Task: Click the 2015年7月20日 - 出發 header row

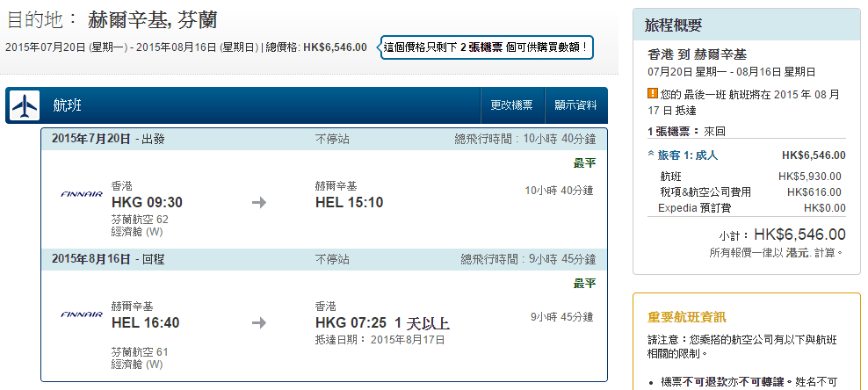Action: click(x=323, y=139)
